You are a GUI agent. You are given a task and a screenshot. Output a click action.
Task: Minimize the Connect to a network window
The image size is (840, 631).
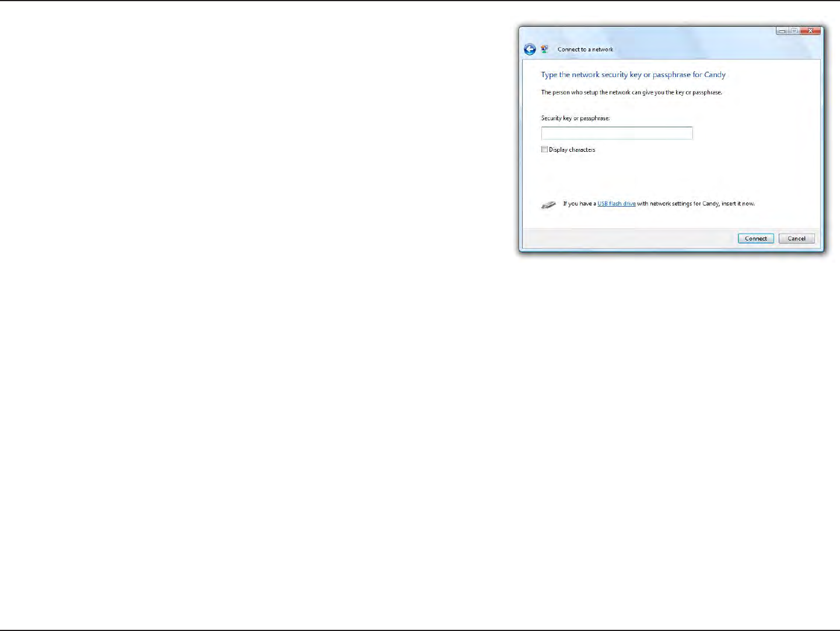pos(782,31)
